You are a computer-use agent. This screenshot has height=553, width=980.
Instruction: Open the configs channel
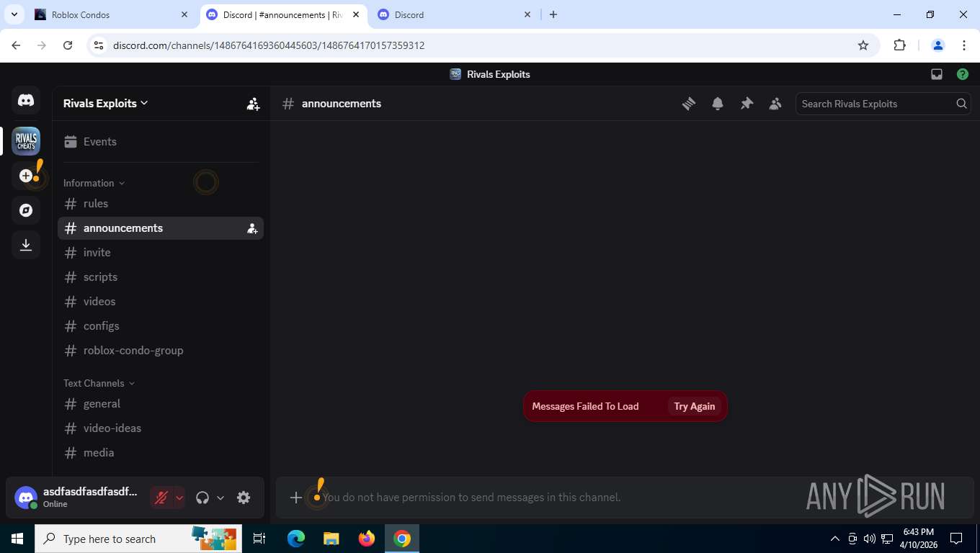[x=161, y=326]
